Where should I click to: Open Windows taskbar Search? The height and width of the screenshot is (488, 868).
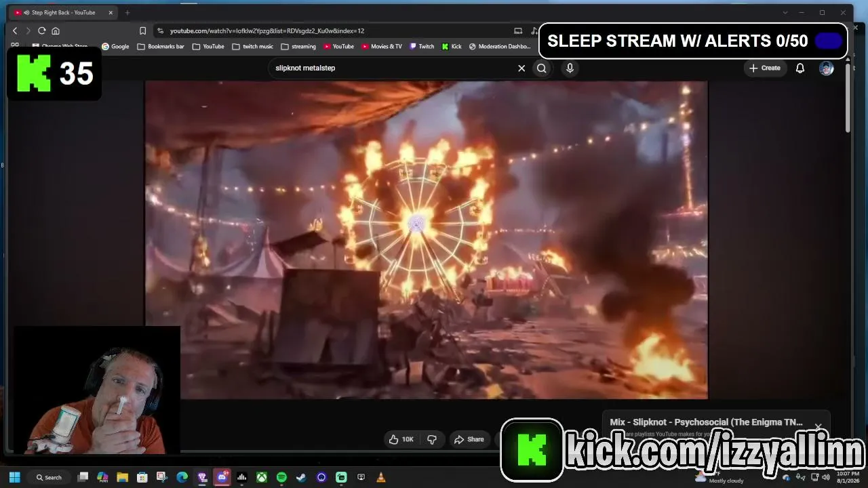(49, 477)
